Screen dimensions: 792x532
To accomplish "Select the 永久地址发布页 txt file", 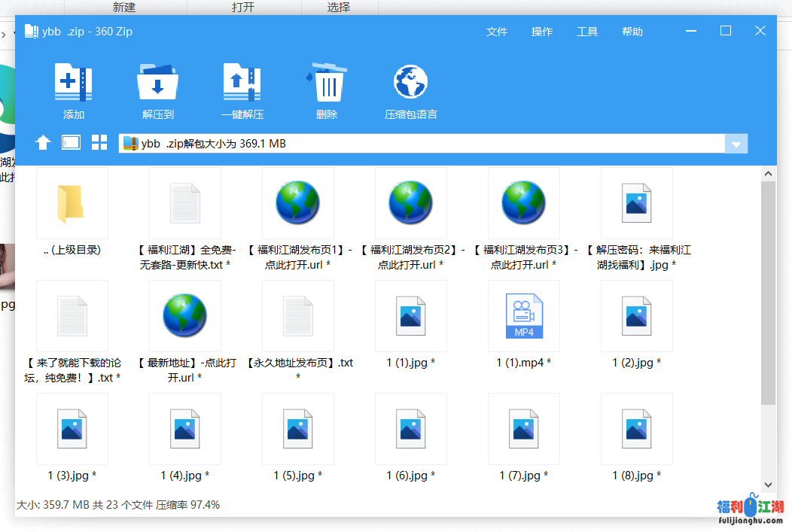I will coord(297,317).
